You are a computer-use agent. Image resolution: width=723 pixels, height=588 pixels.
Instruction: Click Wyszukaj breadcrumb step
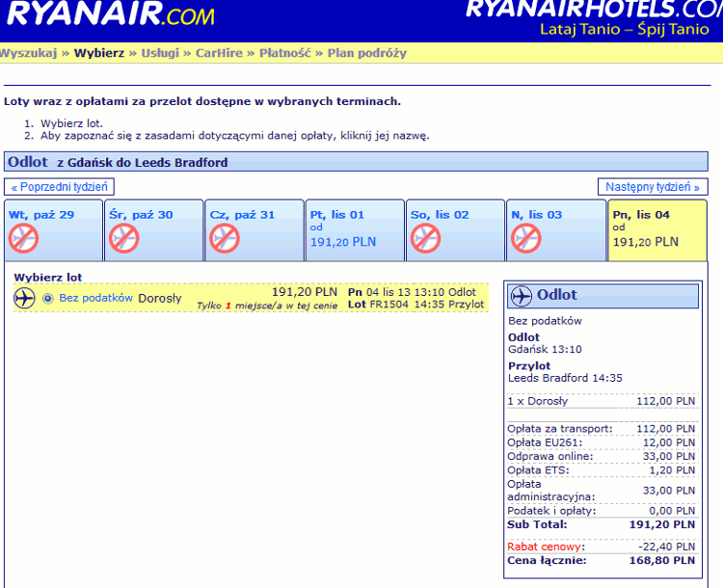(x=28, y=53)
